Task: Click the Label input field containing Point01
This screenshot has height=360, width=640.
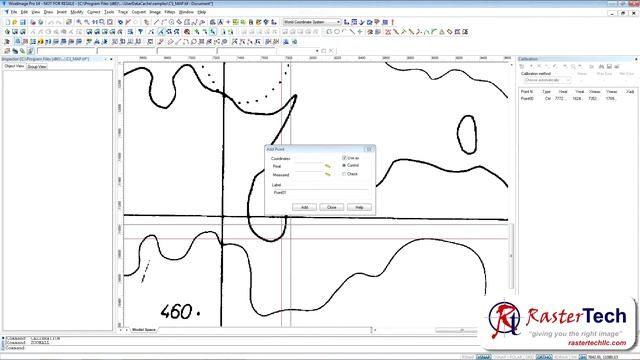Action: pos(320,192)
